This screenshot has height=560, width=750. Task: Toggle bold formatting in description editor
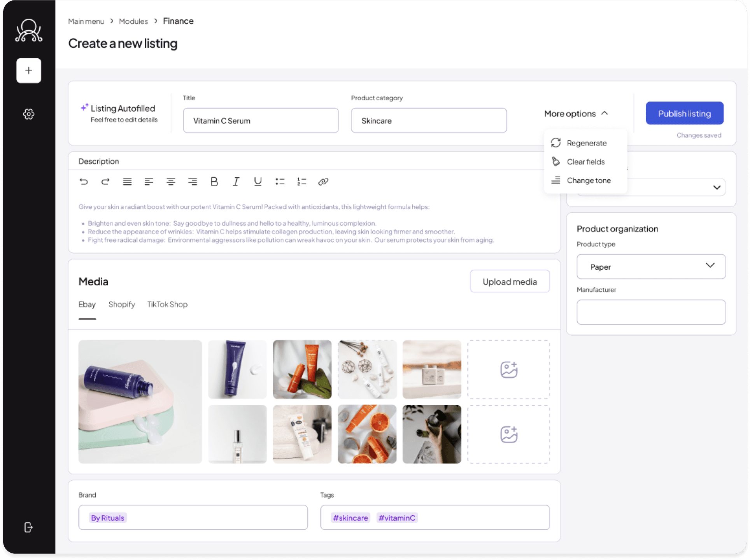point(214,182)
